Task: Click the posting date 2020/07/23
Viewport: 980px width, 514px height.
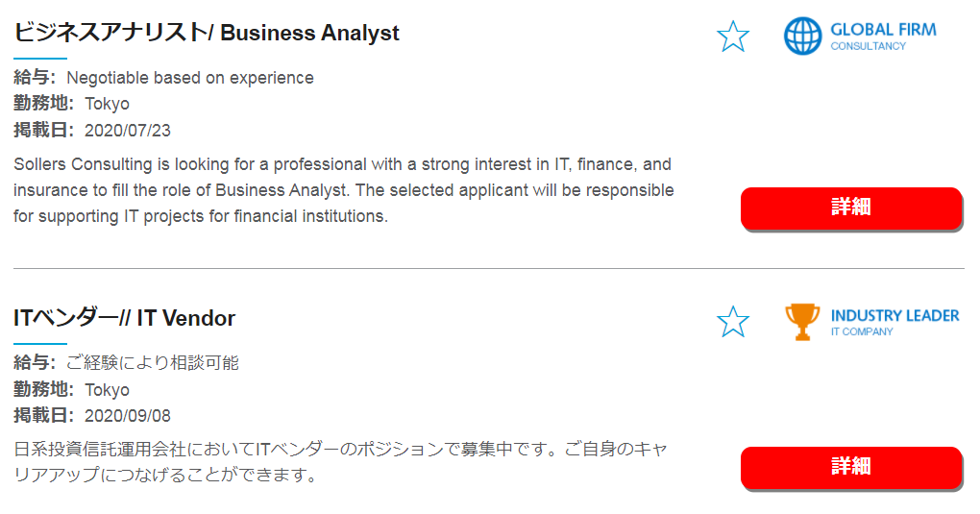Action: tap(128, 130)
